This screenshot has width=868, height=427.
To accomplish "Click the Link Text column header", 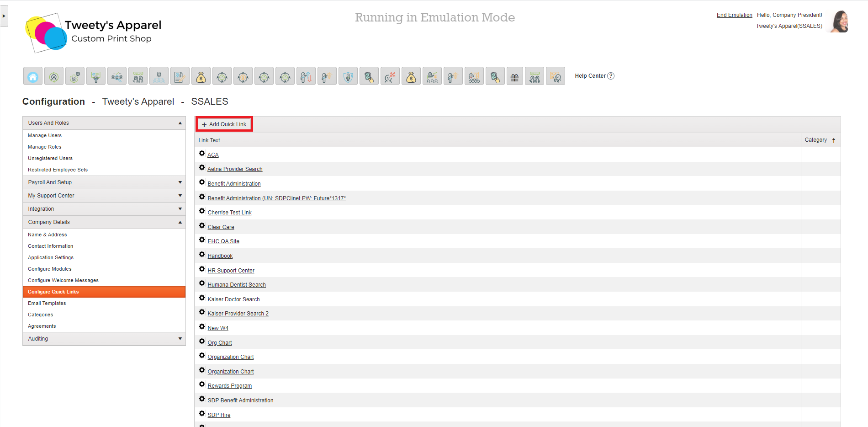I will (209, 140).
